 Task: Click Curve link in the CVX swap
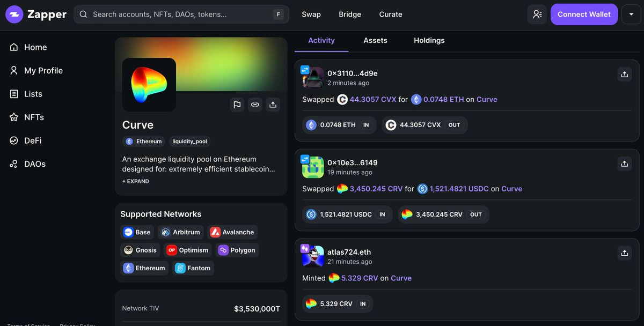(487, 99)
